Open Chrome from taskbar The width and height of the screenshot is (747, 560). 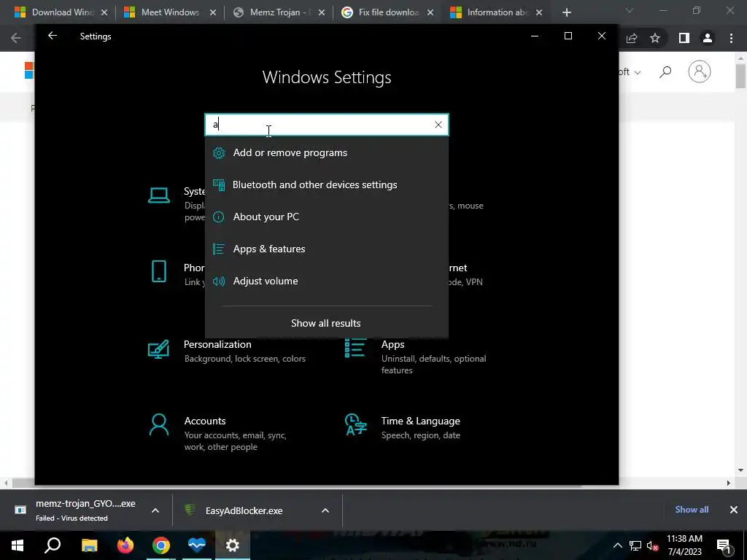(161, 545)
